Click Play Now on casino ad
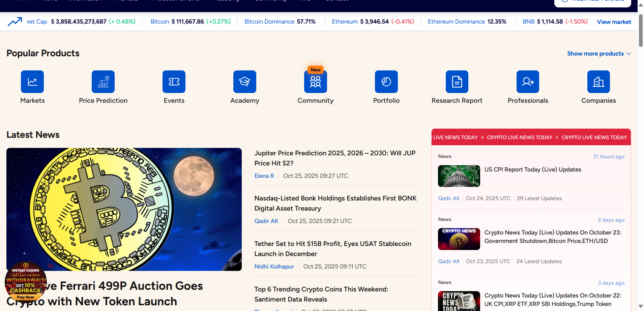Screen dimensions: 644x311 point(25,297)
